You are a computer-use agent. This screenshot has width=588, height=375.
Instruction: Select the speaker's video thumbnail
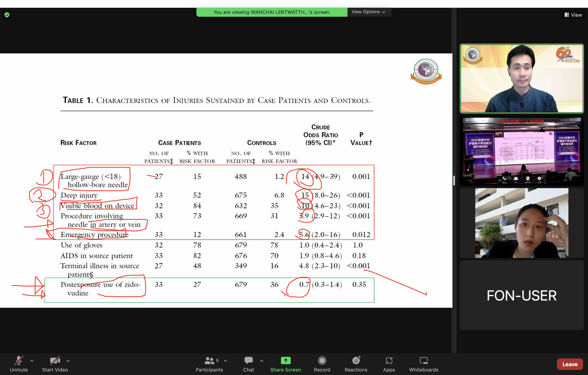pos(522,78)
